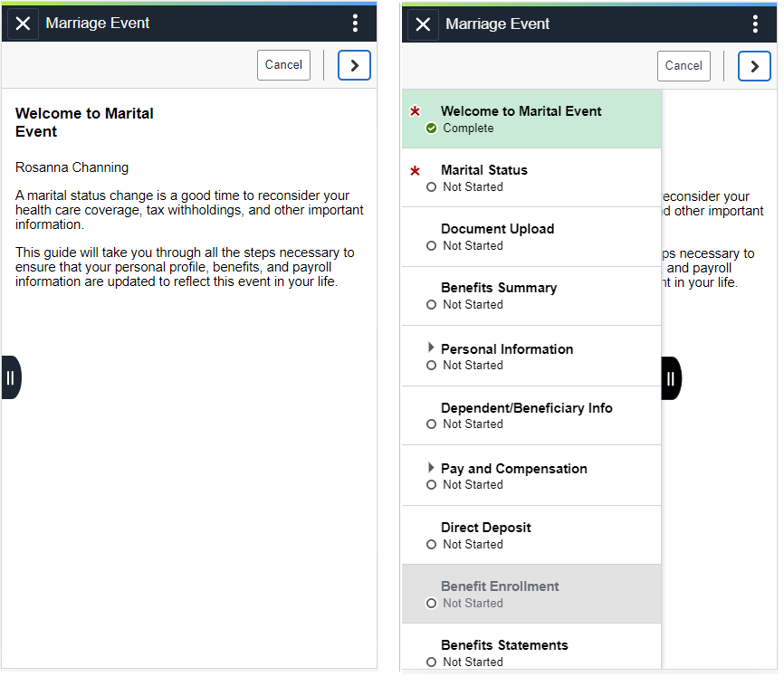
Task: Open the Marital Status step
Action: coord(531,178)
